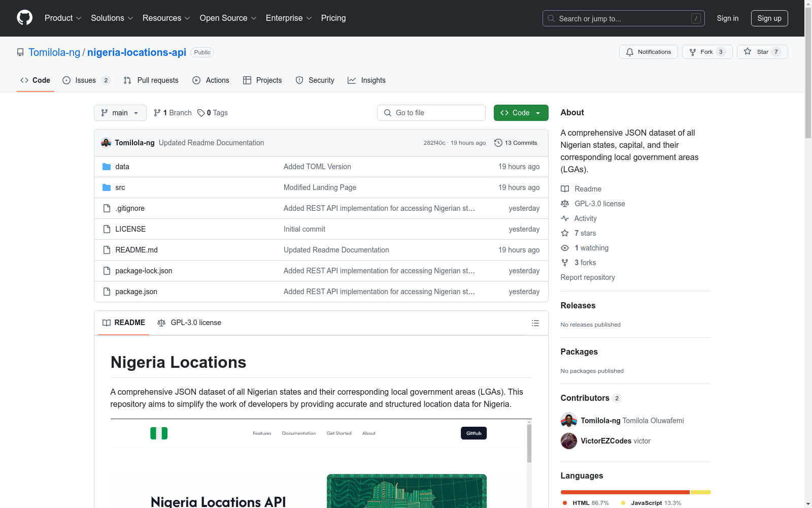Switch to the Pull requests tab

point(151,80)
